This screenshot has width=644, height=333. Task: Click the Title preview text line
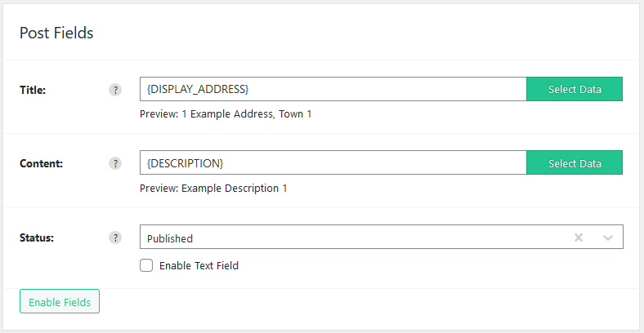(226, 114)
